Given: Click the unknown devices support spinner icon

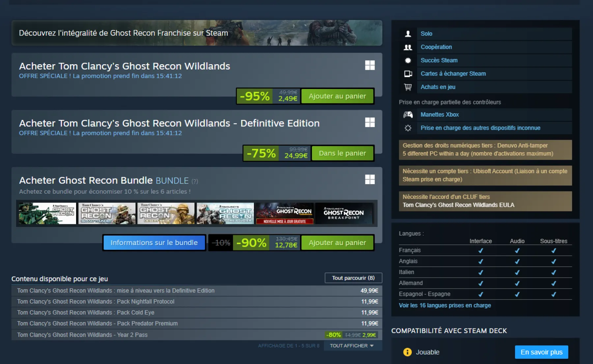Looking at the screenshot, I should pyautogui.click(x=408, y=128).
